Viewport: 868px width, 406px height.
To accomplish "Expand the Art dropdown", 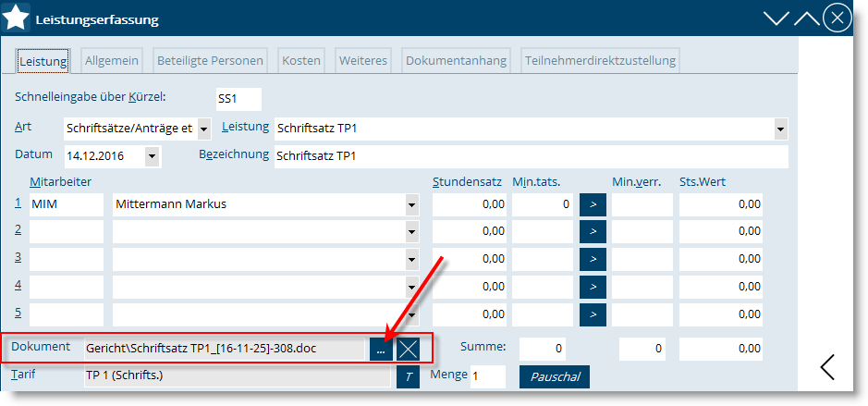I will [203, 129].
